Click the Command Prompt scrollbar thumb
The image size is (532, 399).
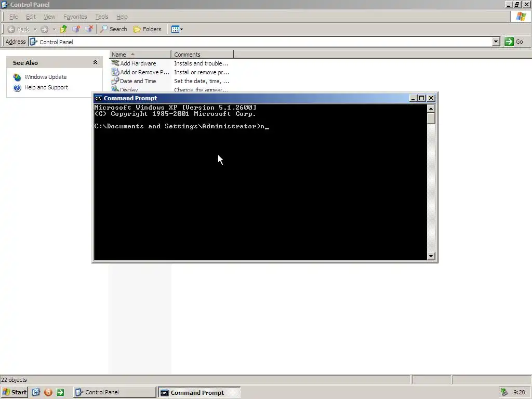(x=431, y=118)
